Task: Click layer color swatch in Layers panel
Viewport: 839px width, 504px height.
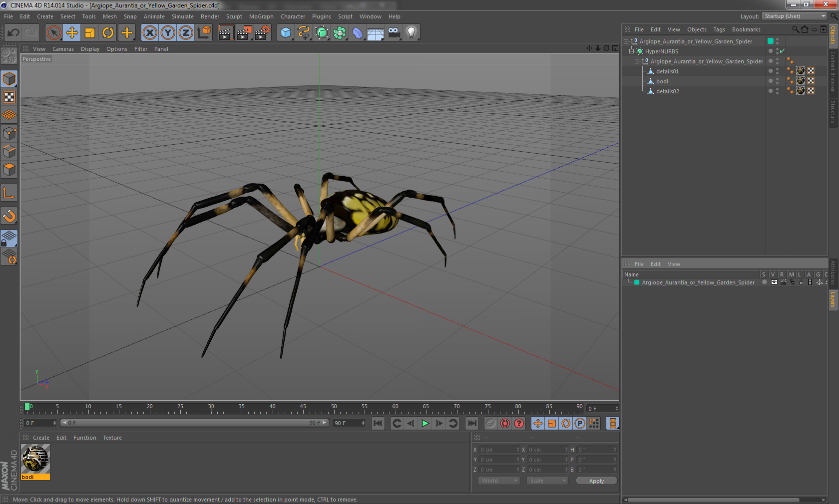Action: coord(637,282)
